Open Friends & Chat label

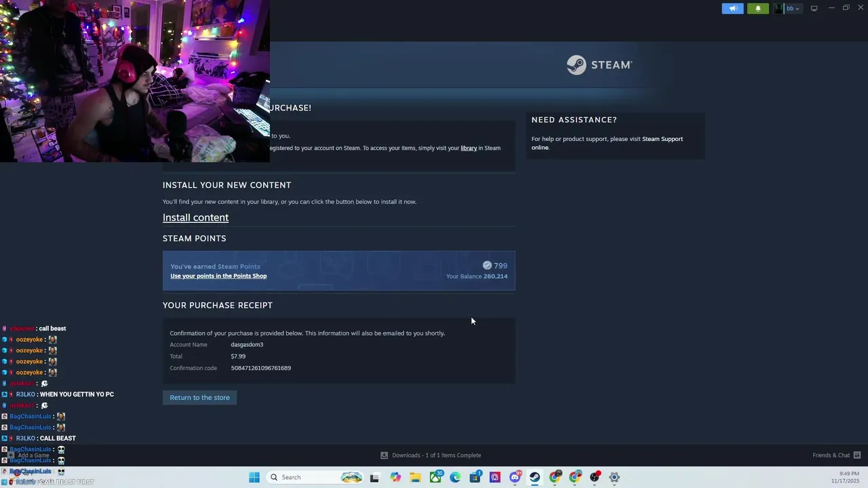point(831,455)
